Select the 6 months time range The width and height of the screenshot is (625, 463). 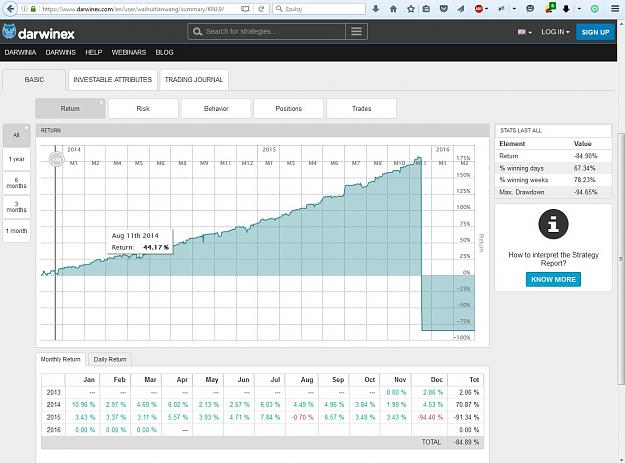coord(16,183)
